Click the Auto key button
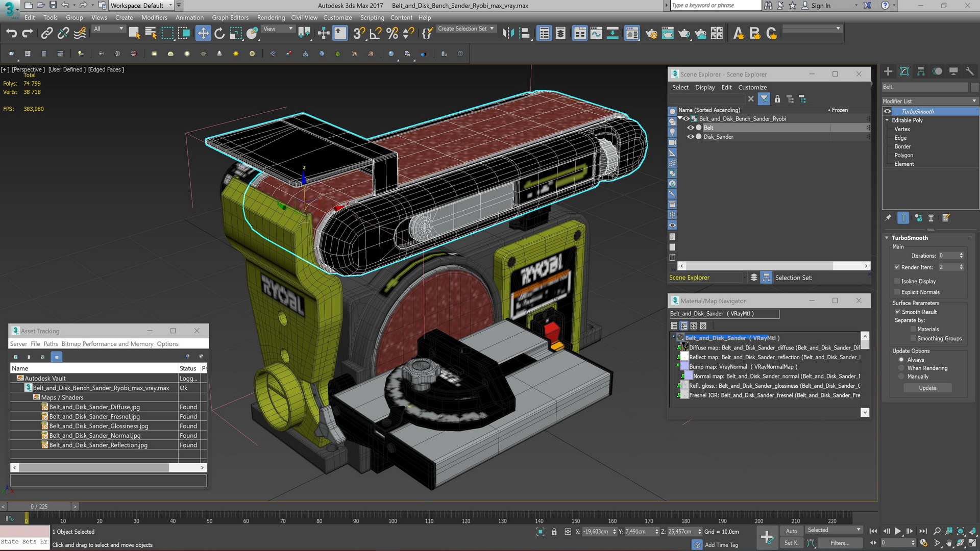Screen dimensions: 980x551 click(x=791, y=531)
